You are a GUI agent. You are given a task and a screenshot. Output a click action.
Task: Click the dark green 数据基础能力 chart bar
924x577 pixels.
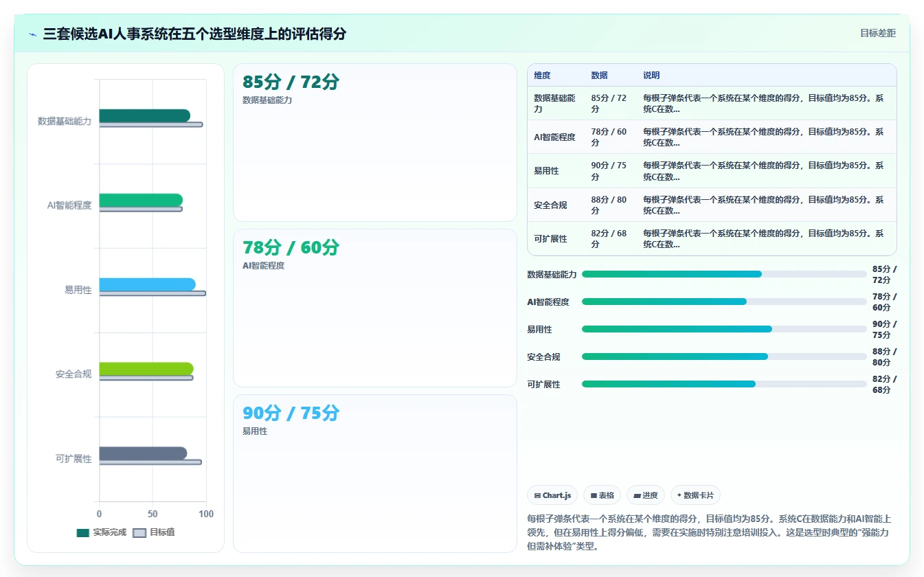[x=144, y=115]
